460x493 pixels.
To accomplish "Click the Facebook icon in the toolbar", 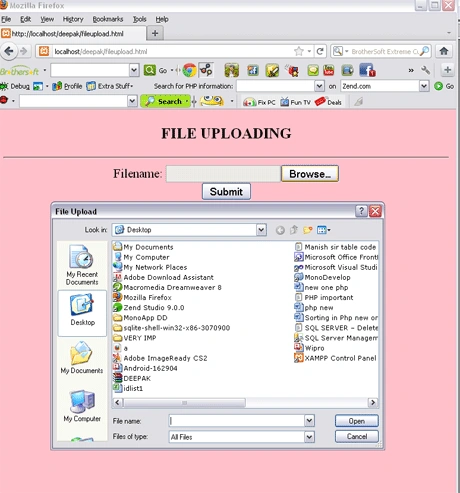I will pyautogui.click(x=367, y=70).
